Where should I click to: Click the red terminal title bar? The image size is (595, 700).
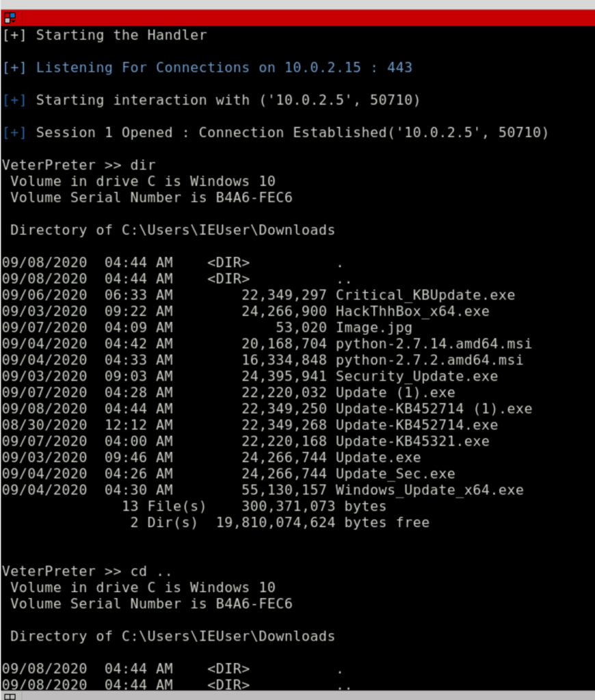click(x=297, y=18)
